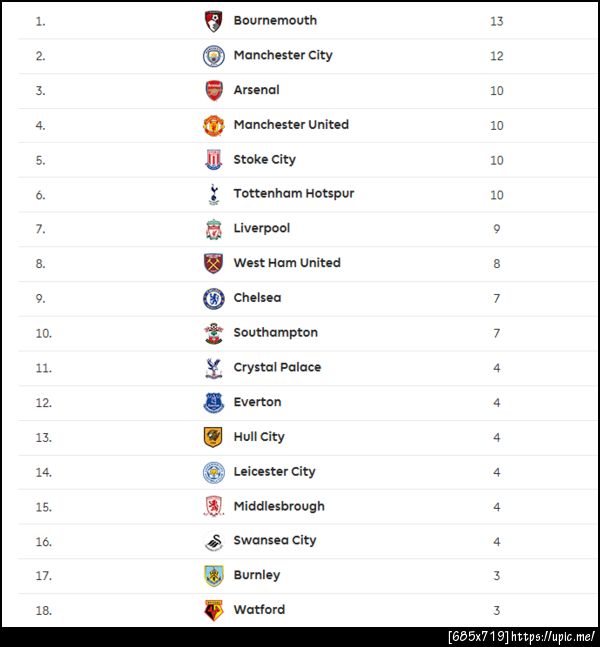The image size is (600, 647).
Task: Open the Hull City team link
Action: click(x=259, y=437)
